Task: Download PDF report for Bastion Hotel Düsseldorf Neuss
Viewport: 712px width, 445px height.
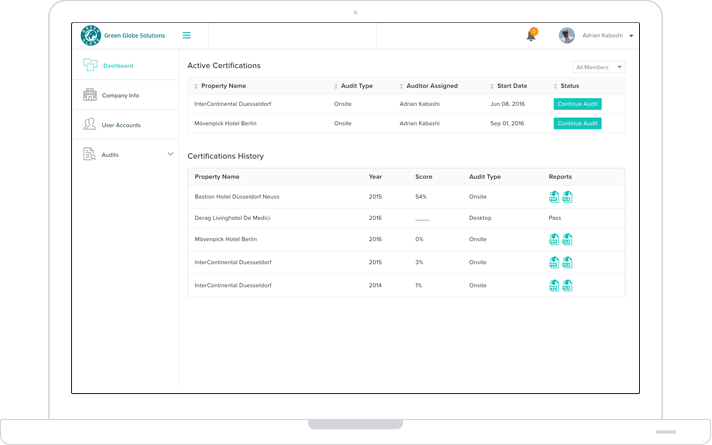Action: point(554,197)
